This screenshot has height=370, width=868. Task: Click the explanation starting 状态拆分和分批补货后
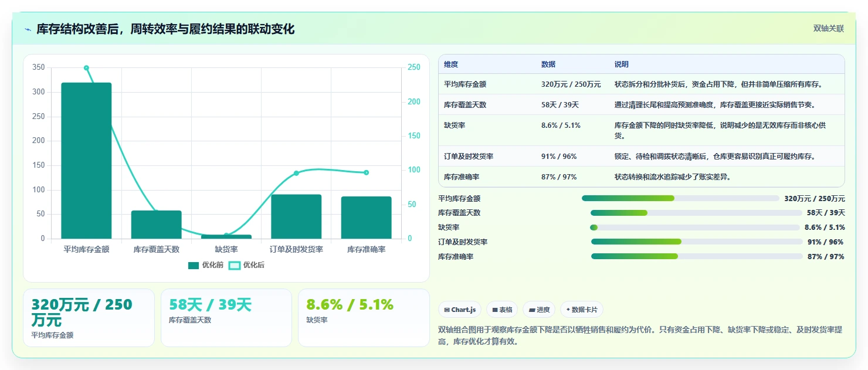[x=718, y=84]
